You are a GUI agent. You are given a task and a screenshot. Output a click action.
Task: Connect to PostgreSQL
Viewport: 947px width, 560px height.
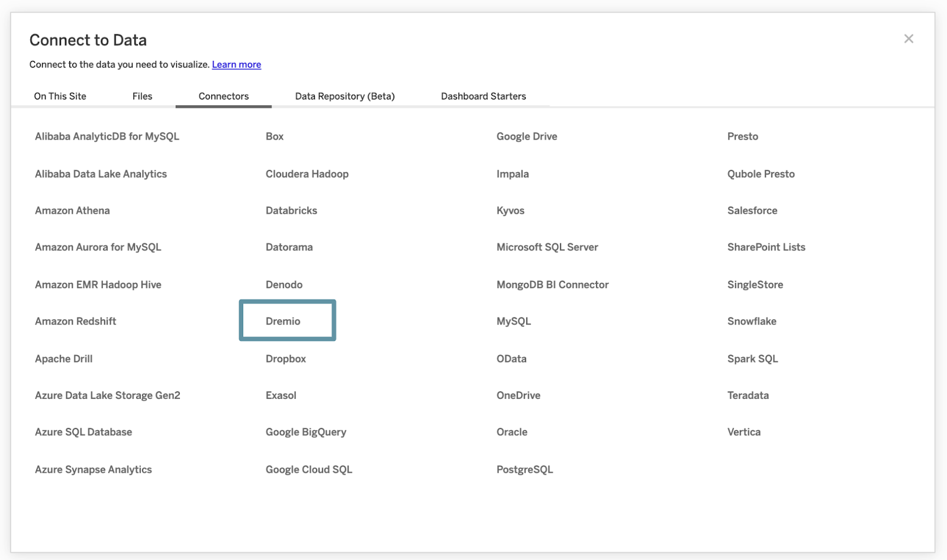524,469
